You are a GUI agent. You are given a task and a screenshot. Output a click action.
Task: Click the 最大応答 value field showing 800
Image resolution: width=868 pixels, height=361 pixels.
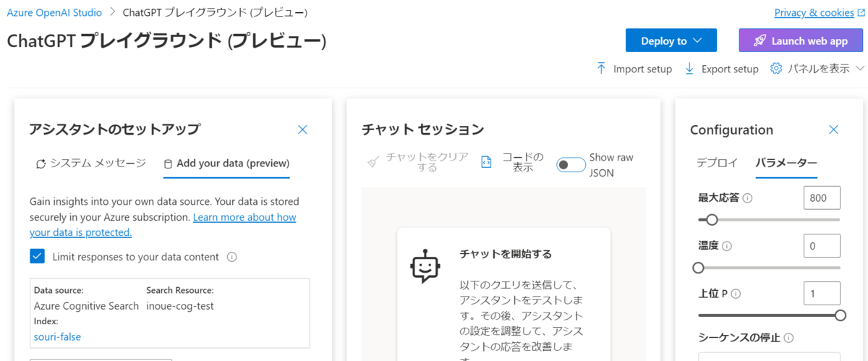(822, 198)
